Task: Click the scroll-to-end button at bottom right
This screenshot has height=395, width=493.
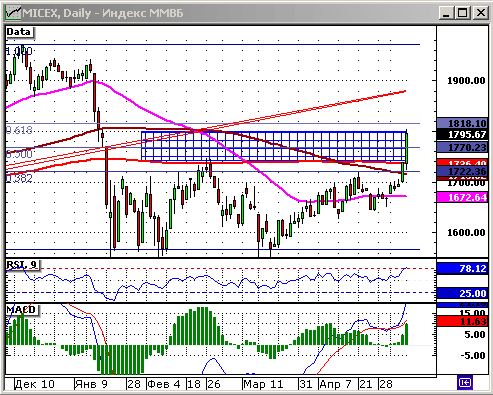Action: 465,382
